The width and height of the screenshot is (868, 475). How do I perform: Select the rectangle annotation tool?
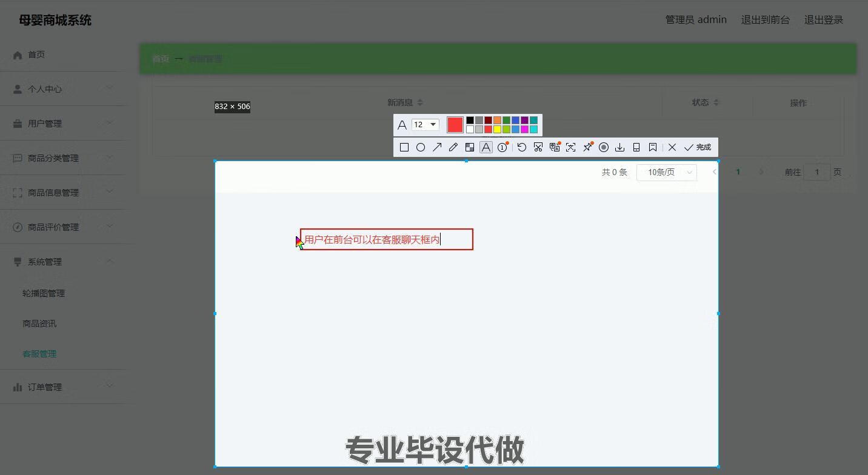(x=404, y=147)
